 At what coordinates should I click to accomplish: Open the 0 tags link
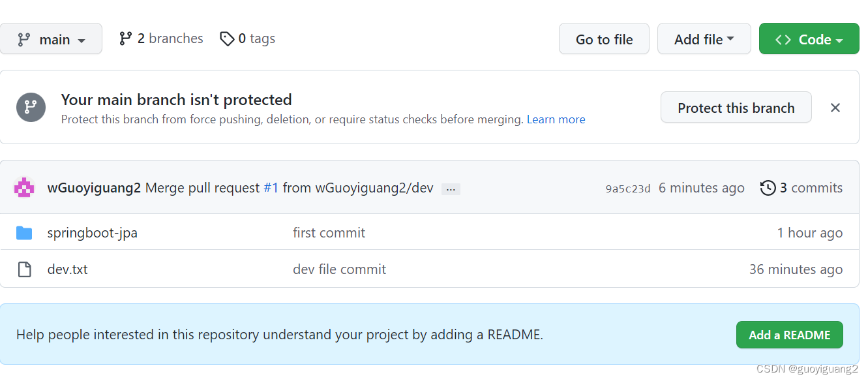coord(248,38)
